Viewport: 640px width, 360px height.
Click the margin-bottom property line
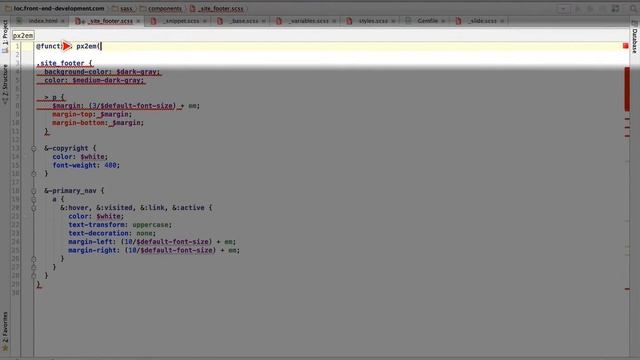(98, 123)
